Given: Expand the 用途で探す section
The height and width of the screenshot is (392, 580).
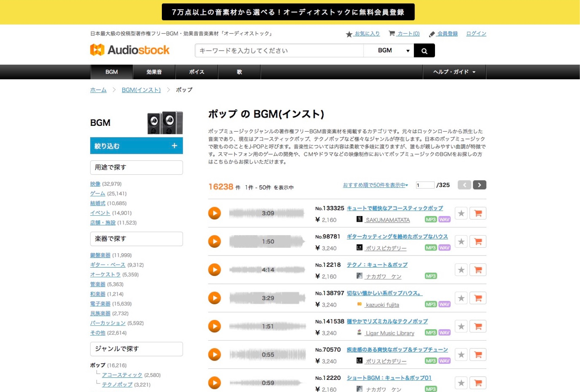Looking at the screenshot, I should 136,167.
